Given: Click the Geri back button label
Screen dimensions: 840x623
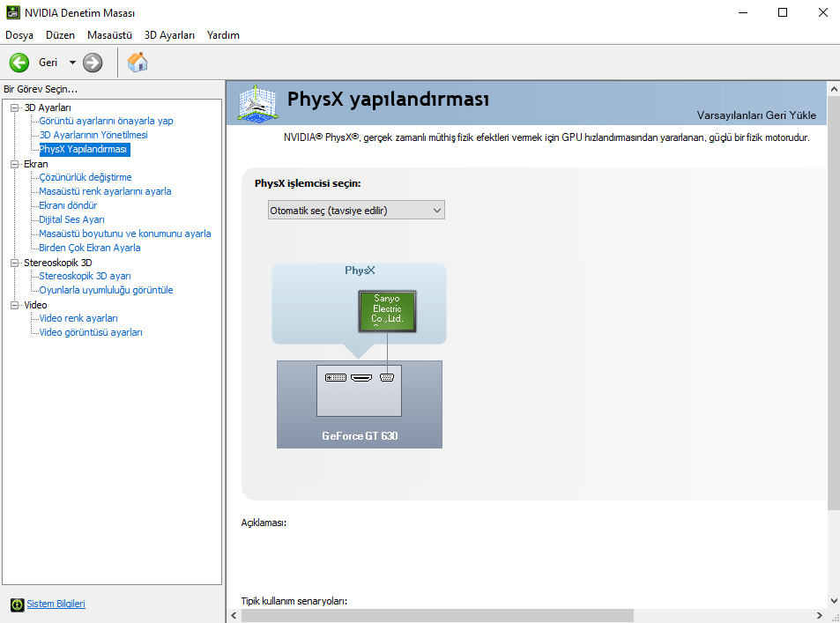Looking at the screenshot, I should tap(48, 63).
